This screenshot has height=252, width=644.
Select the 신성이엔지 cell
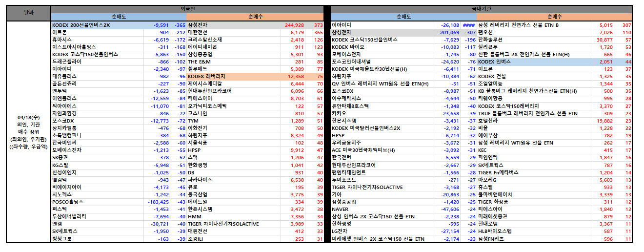97,172
